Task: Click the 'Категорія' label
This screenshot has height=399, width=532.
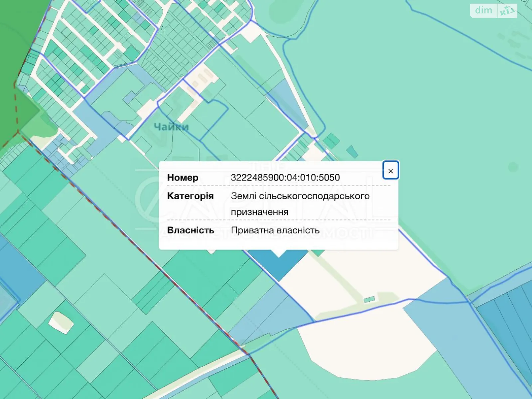Action: pyautogui.click(x=190, y=196)
